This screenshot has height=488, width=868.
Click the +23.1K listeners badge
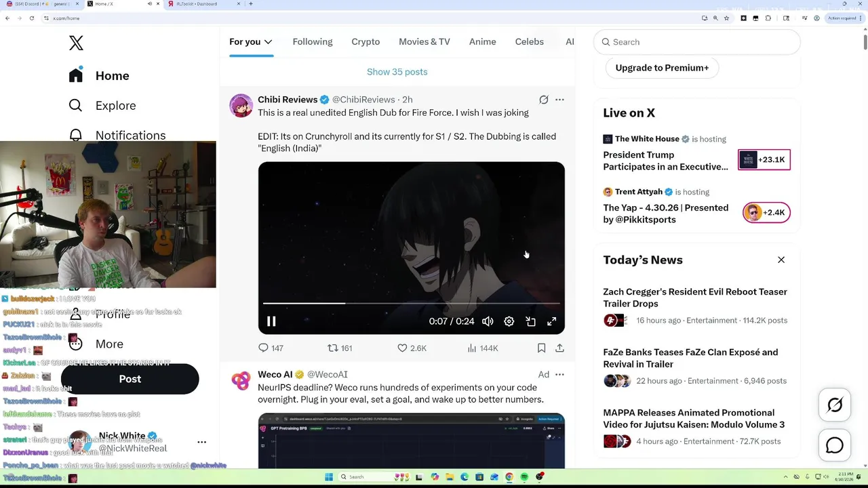pos(764,160)
